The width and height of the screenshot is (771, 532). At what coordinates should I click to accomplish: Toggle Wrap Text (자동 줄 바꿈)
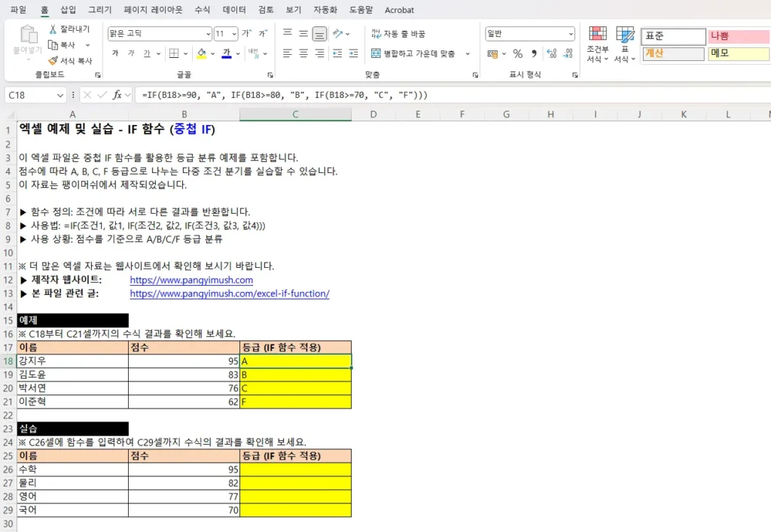pyautogui.click(x=398, y=33)
